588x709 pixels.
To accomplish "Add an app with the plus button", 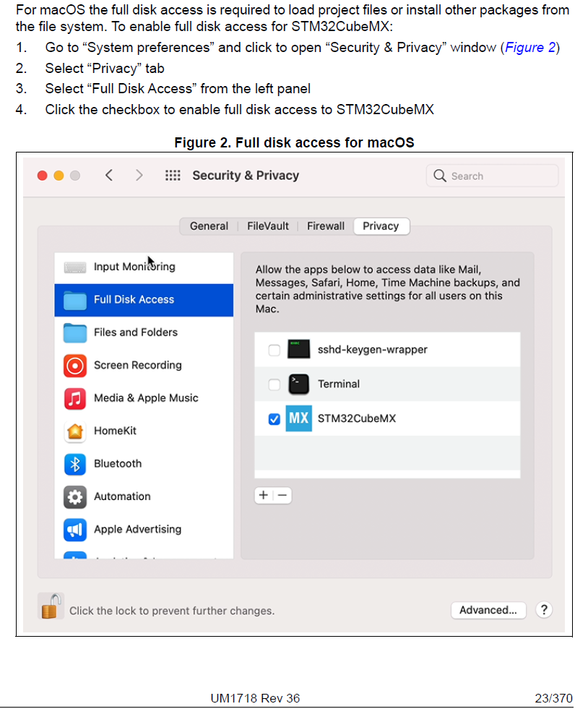I will tap(264, 495).
